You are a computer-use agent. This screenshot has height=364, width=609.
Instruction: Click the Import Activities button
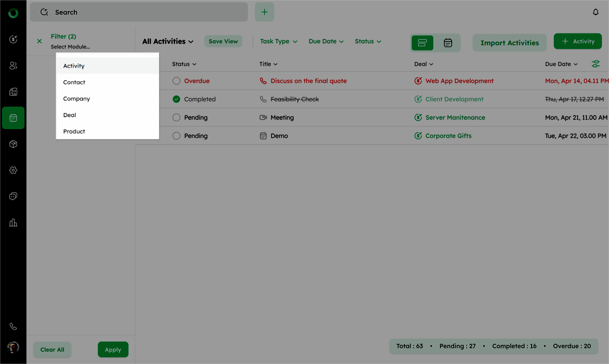pyautogui.click(x=509, y=43)
